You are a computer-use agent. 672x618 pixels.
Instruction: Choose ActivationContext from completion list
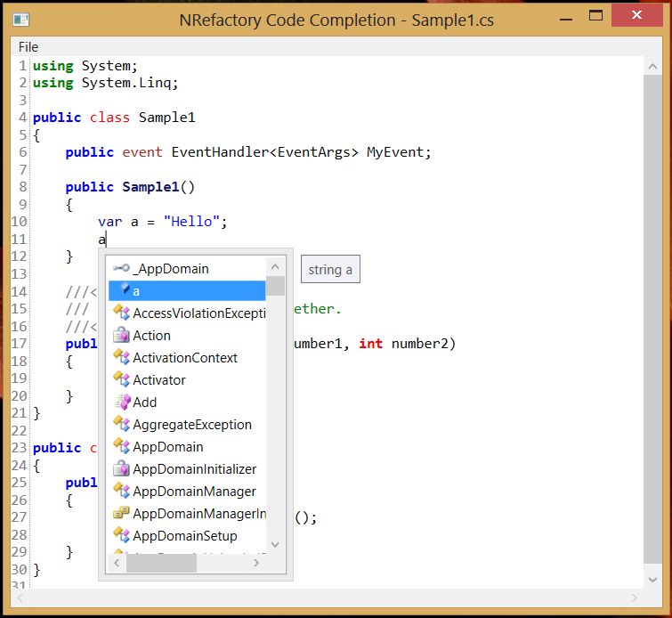(187, 358)
